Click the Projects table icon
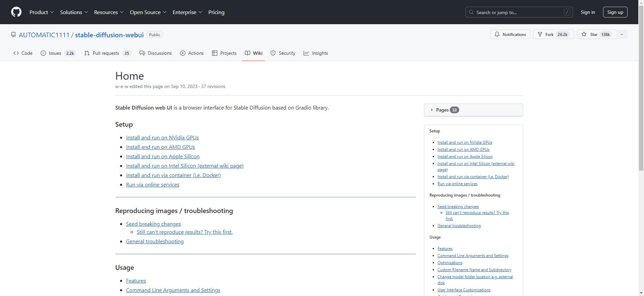 click(x=215, y=53)
